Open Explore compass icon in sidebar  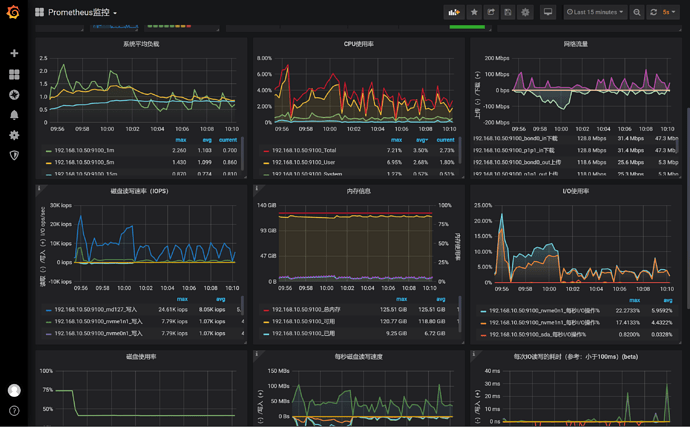(x=14, y=95)
